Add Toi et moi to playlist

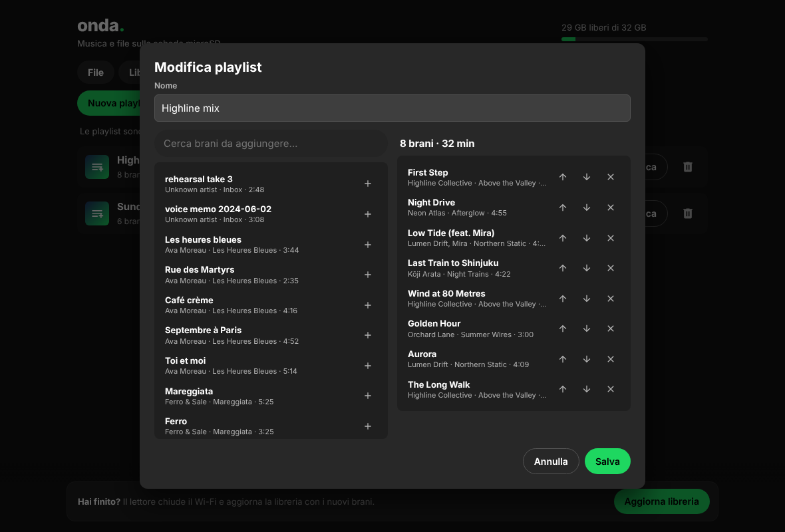tap(367, 366)
